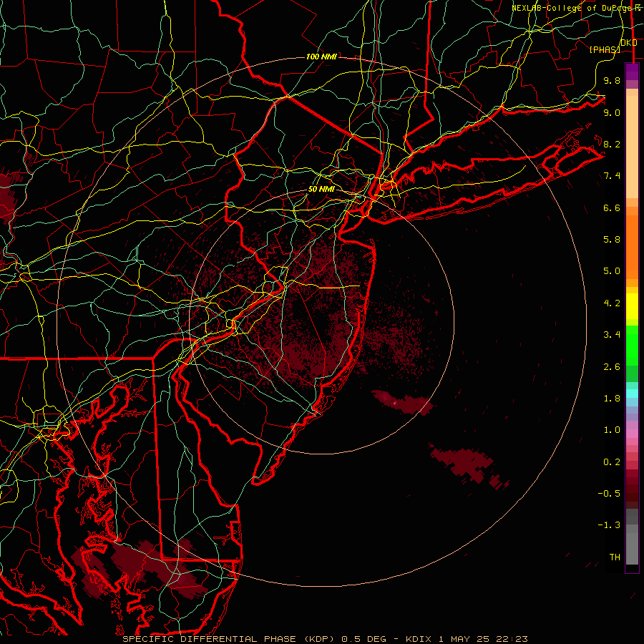This screenshot has height=644, width=644.
Task: Click the cyan segment of the color bar
Action: click(x=632, y=394)
